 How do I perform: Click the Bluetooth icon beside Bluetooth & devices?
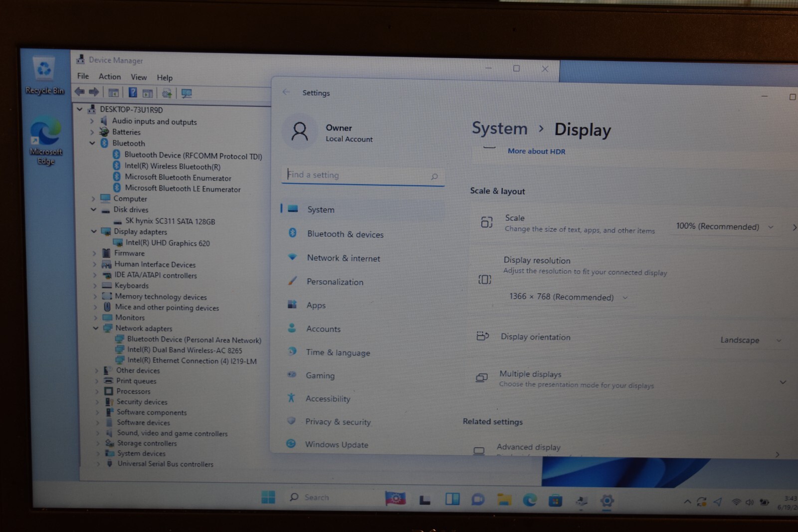point(292,233)
